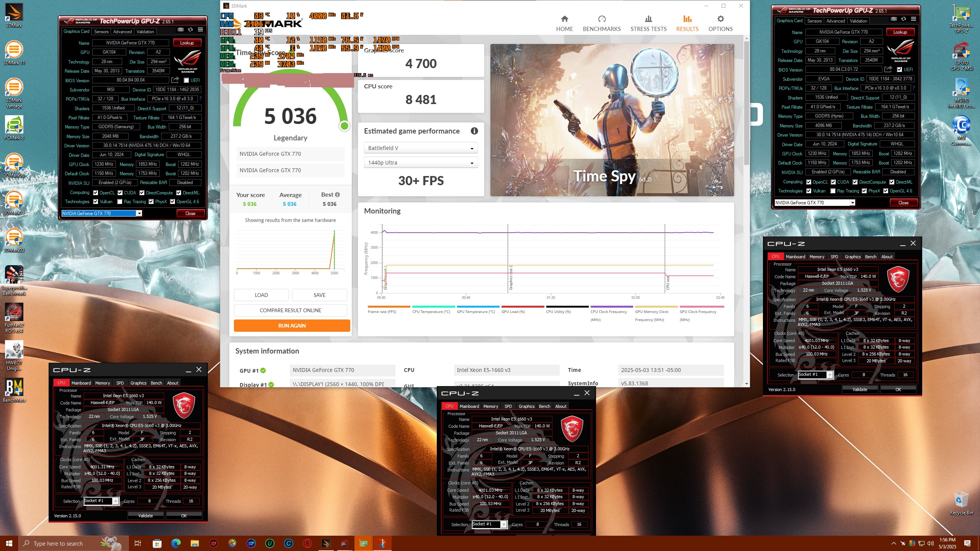This screenshot has height=551, width=980.
Task: Open hamburger menu in right EVGA GPU-Z window
Action: 913,19
